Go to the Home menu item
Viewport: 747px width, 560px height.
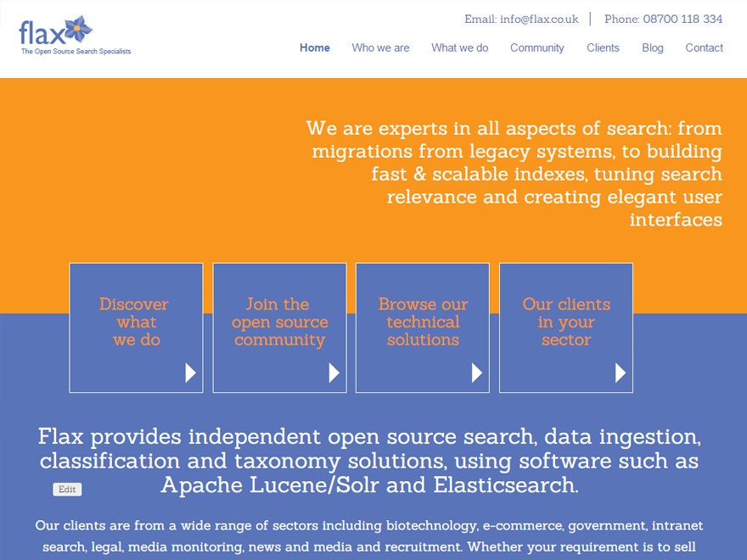[315, 48]
